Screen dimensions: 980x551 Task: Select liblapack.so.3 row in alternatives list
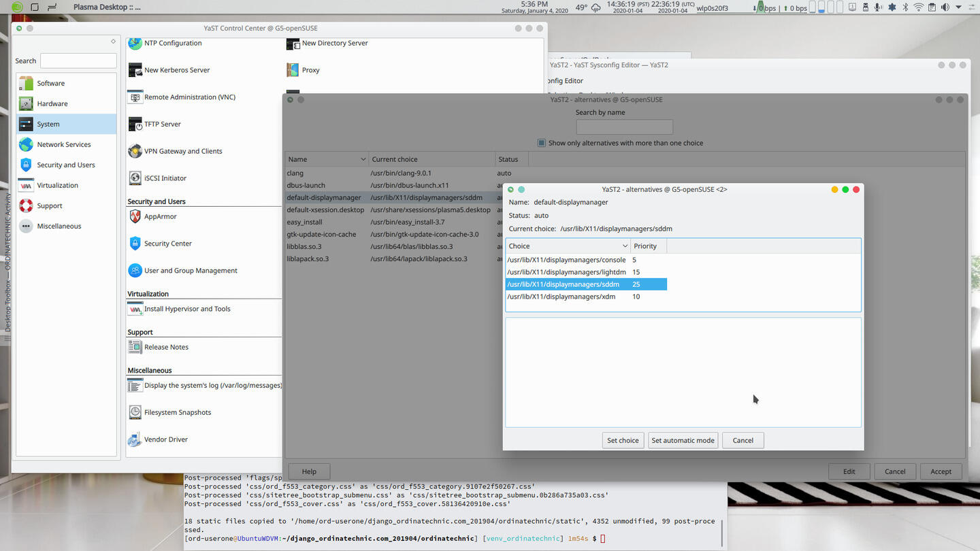click(x=395, y=258)
